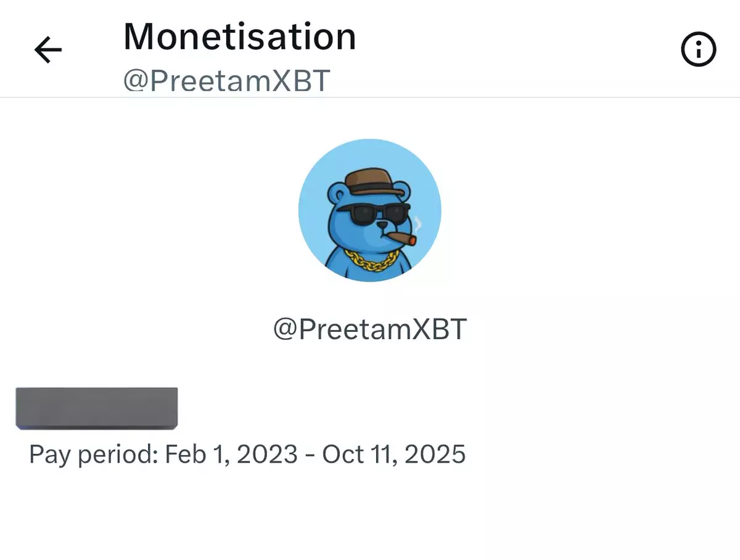This screenshot has width=740, height=560.
Task: Open the info icon in header
Action: pos(698,49)
